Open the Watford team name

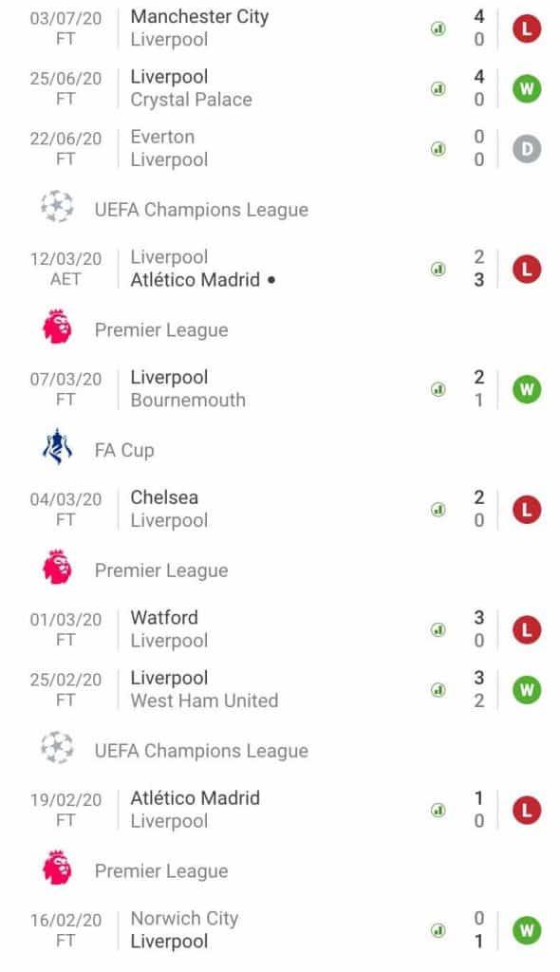click(163, 617)
